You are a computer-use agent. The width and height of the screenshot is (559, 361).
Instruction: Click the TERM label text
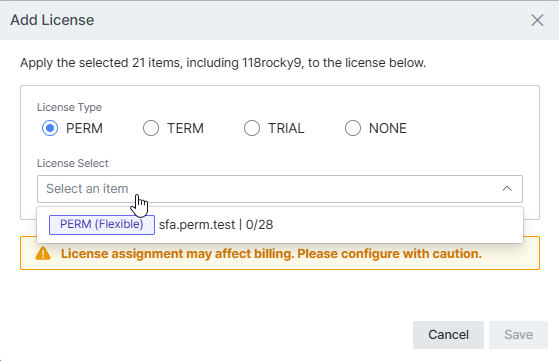[185, 128]
